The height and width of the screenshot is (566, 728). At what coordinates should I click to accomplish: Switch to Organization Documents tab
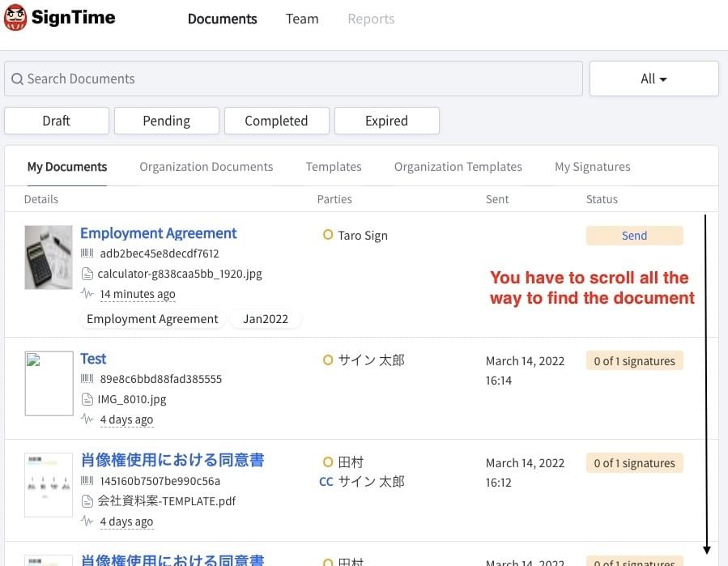pos(206,167)
